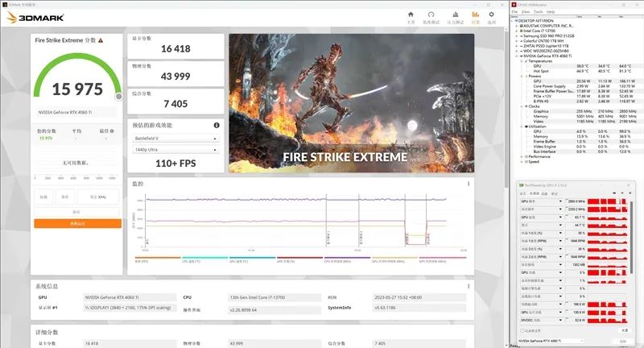Select the 8-PIN #0 power row in HWMonitor

click(x=582, y=101)
